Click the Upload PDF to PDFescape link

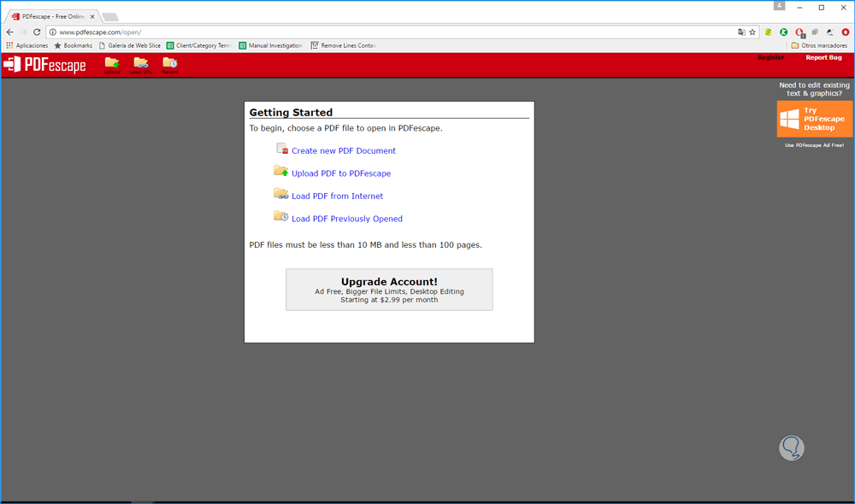341,173
